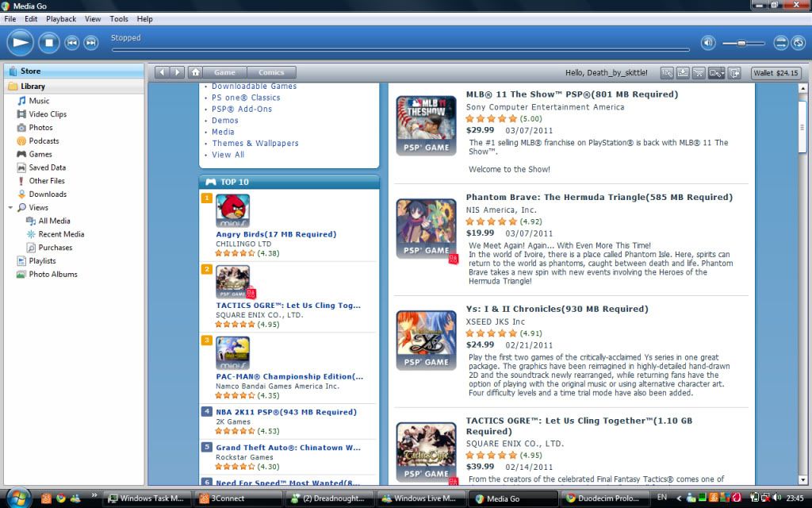Return to the store home page
The width and height of the screenshot is (812, 508).
[195, 72]
